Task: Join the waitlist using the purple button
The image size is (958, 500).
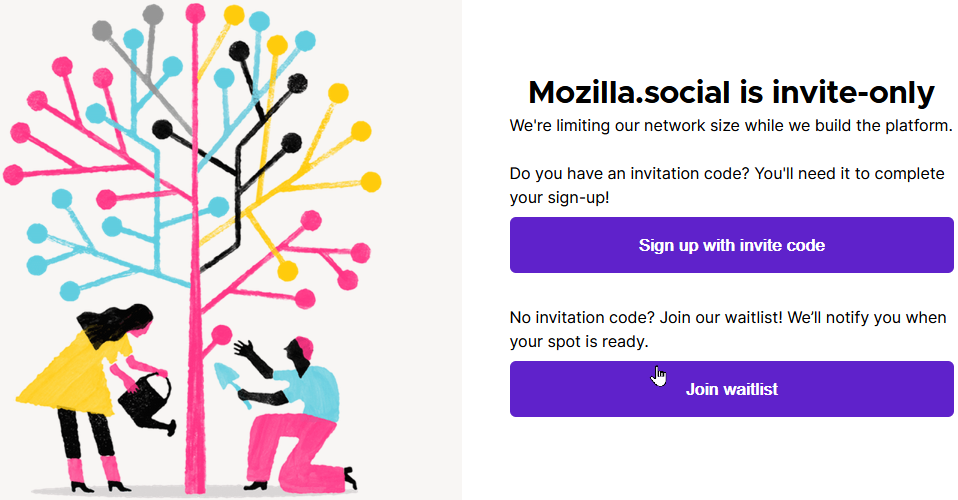Action: (731, 389)
